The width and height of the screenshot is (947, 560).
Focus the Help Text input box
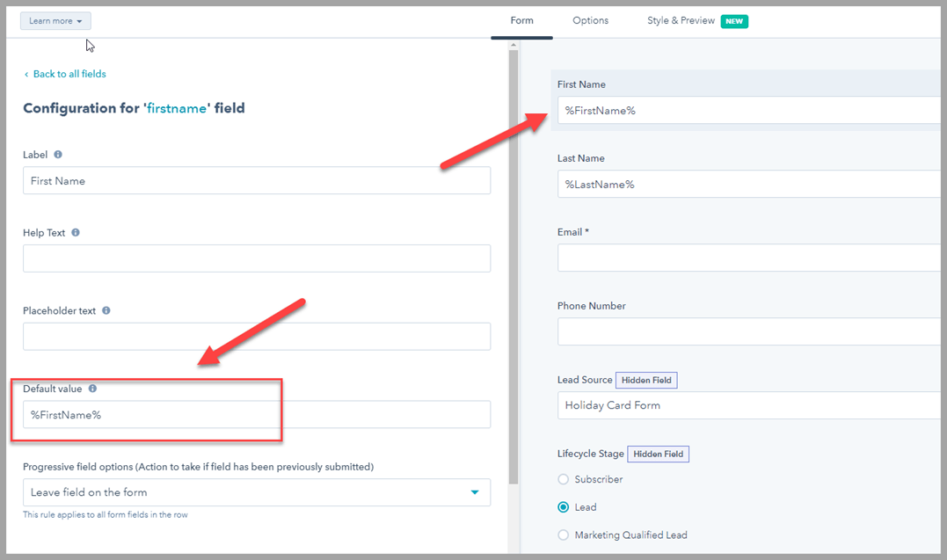(x=257, y=258)
